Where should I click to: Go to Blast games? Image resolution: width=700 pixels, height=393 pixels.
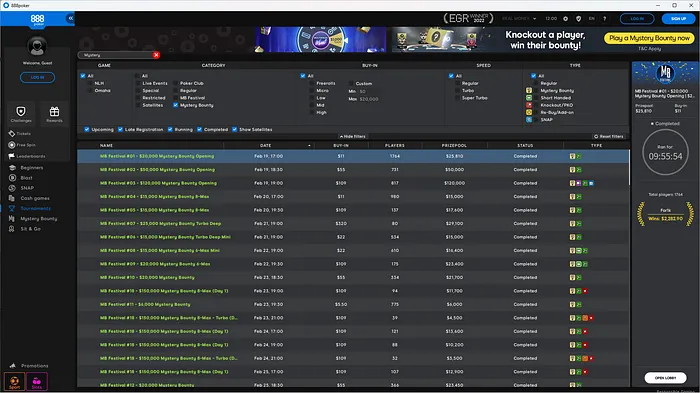pos(21,178)
